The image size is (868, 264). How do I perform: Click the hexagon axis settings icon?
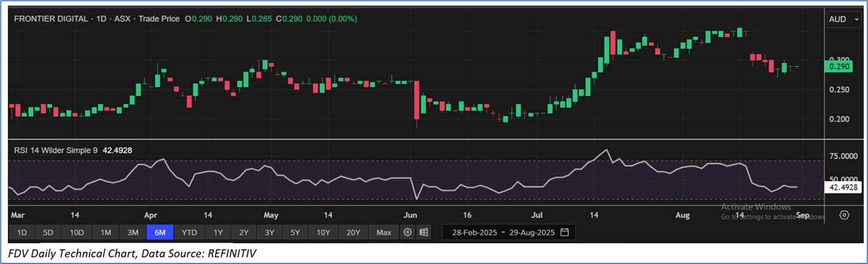[844, 215]
